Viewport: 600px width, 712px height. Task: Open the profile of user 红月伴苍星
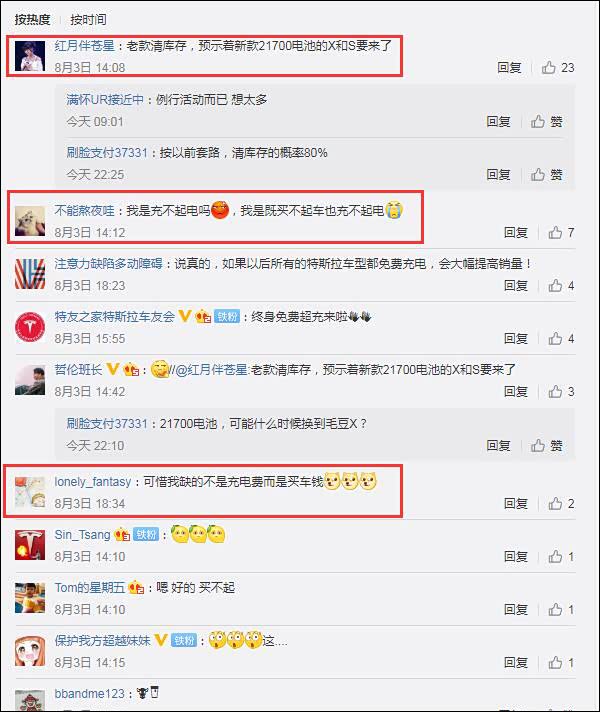click(x=84, y=45)
